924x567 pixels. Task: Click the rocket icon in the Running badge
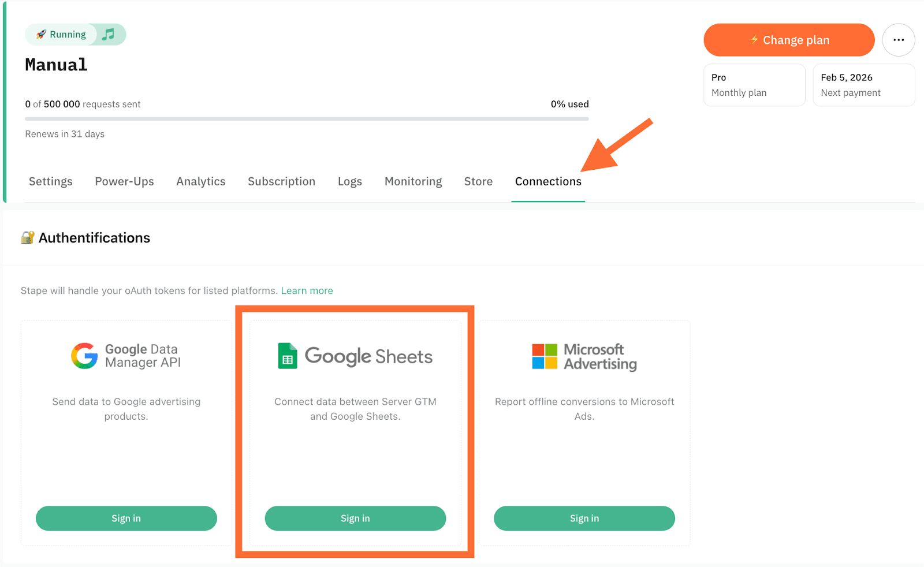tap(40, 34)
